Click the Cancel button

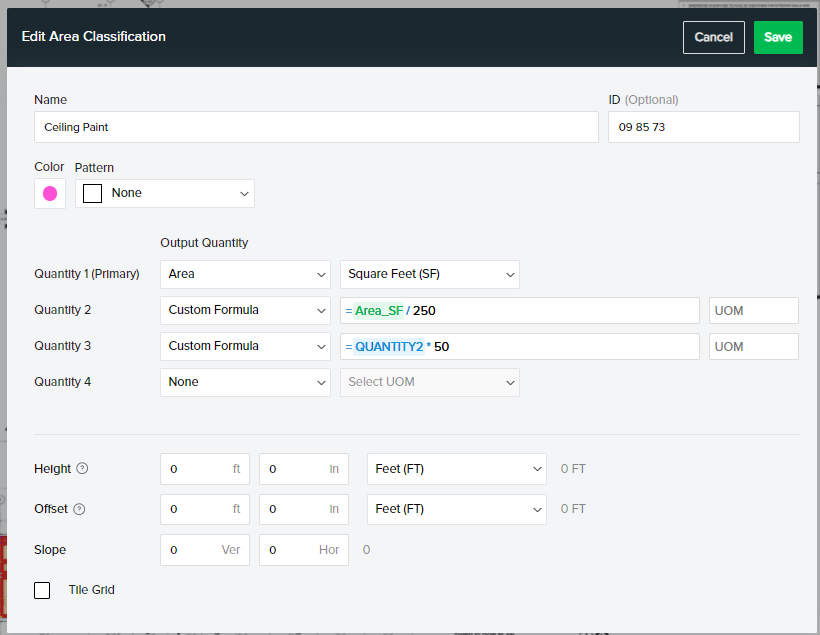coord(713,37)
